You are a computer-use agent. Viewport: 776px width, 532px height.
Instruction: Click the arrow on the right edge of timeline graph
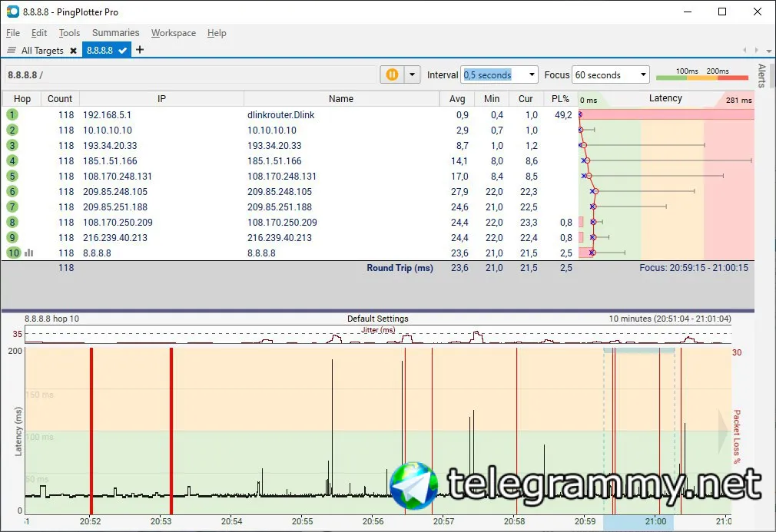pos(724,431)
